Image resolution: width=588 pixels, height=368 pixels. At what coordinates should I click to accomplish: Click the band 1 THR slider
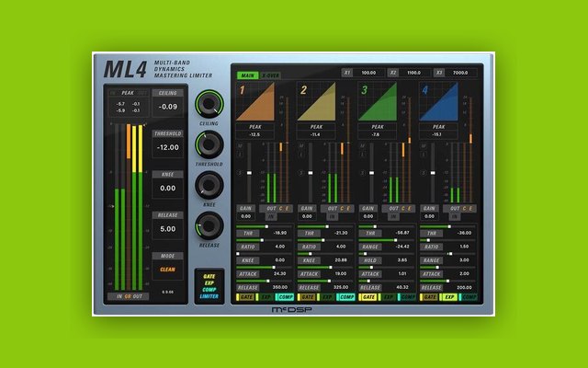click(x=265, y=227)
